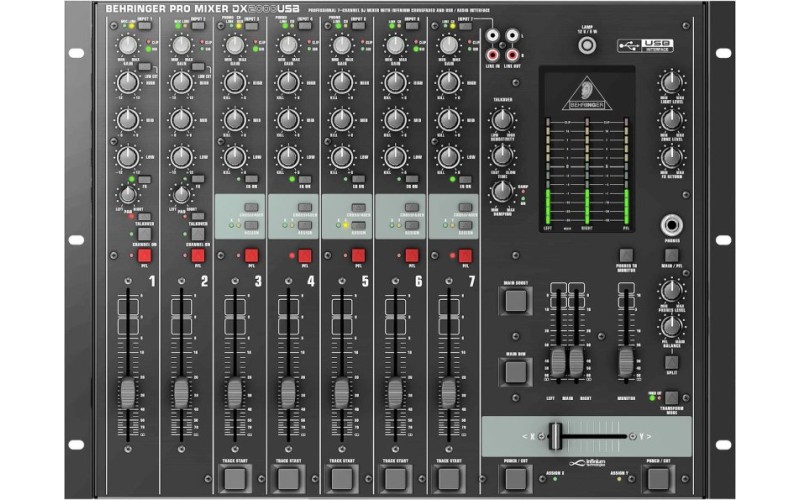
Task: Hit the channel 7 Track Start button
Action: (449, 479)
